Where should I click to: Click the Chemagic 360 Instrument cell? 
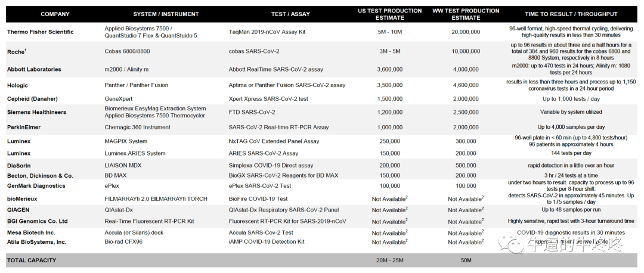137,128
